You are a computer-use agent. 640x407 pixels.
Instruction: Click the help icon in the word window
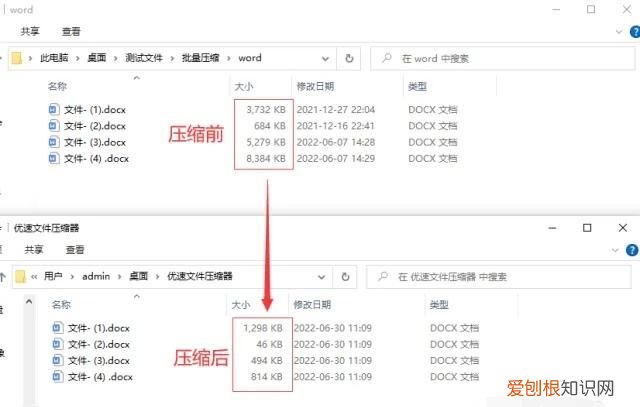tap(635, 31)
